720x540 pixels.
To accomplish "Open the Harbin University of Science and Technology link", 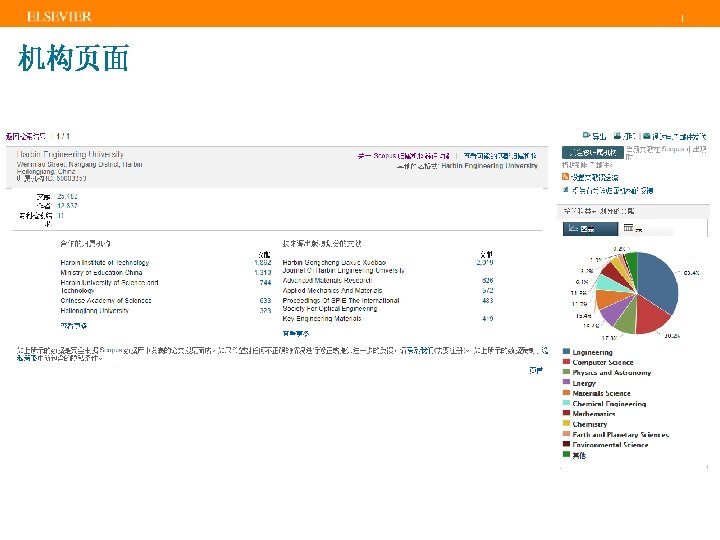I will [x=109, y=286].
